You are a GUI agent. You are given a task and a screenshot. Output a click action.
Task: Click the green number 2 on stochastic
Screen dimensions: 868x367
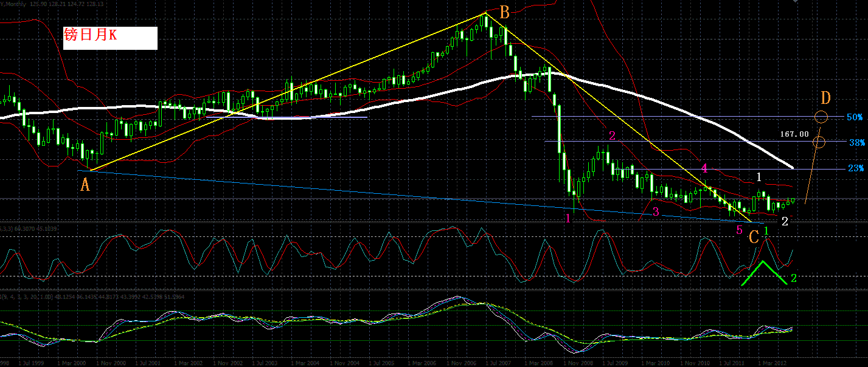tap(794, 279)
